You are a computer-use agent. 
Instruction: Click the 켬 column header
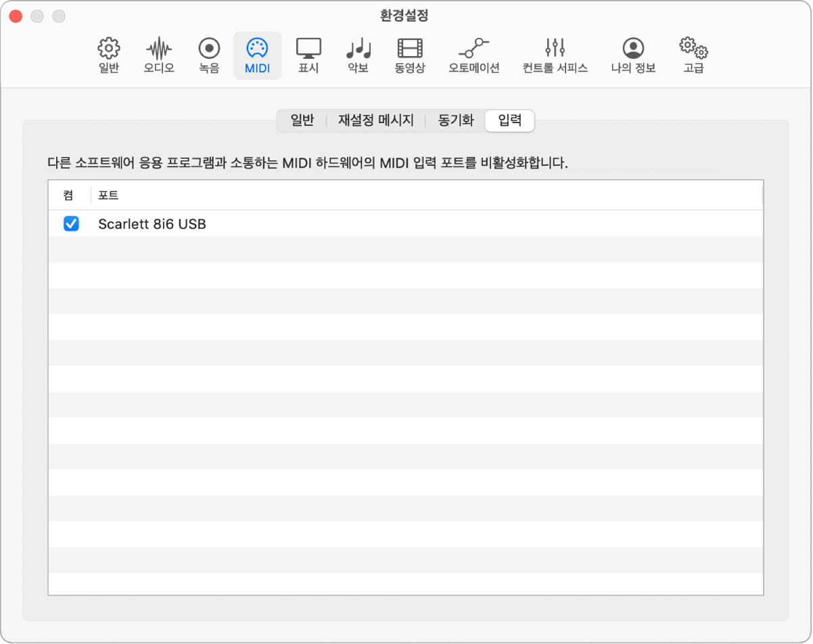click(69, 195)
